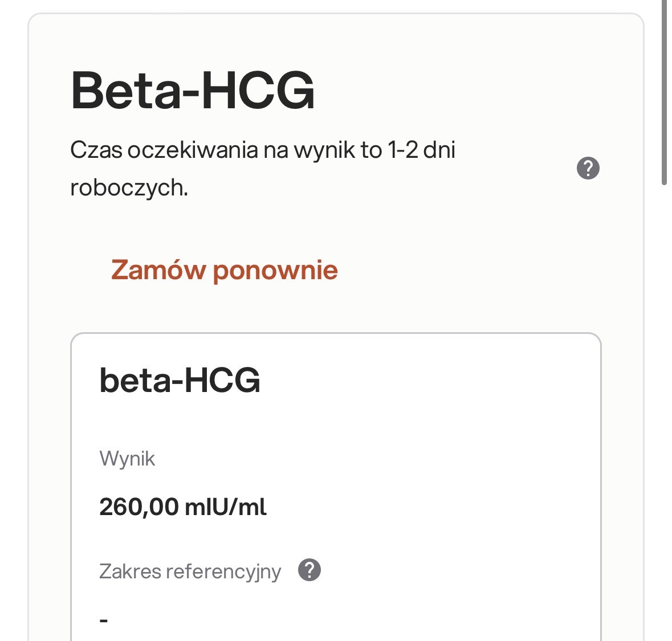The height and width of the screenshot is (641, 672).
Task: Click the "1-2 dni" text
Action: (421, 150)
